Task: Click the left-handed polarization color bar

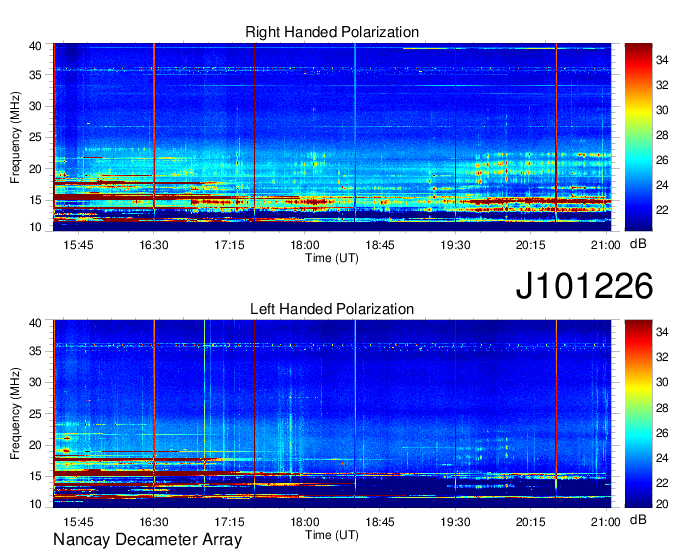Action: (x=638, y=414)
